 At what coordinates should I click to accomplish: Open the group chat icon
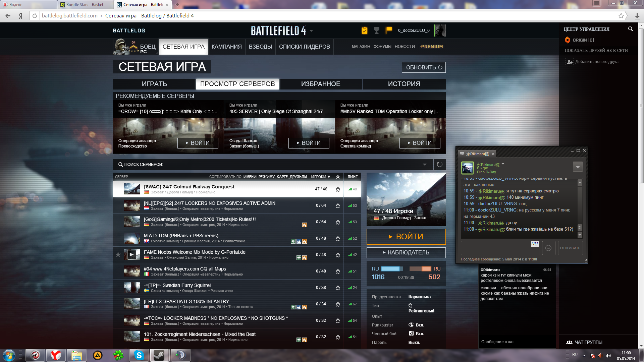coord(569,342)
